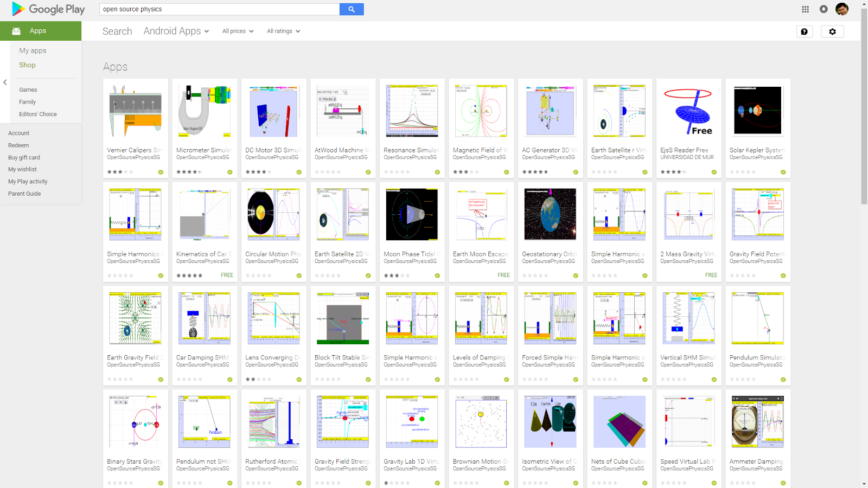Click the Gravity Lab 1D app title
Viewport: 868px width, 488px height.
point(411,461)
